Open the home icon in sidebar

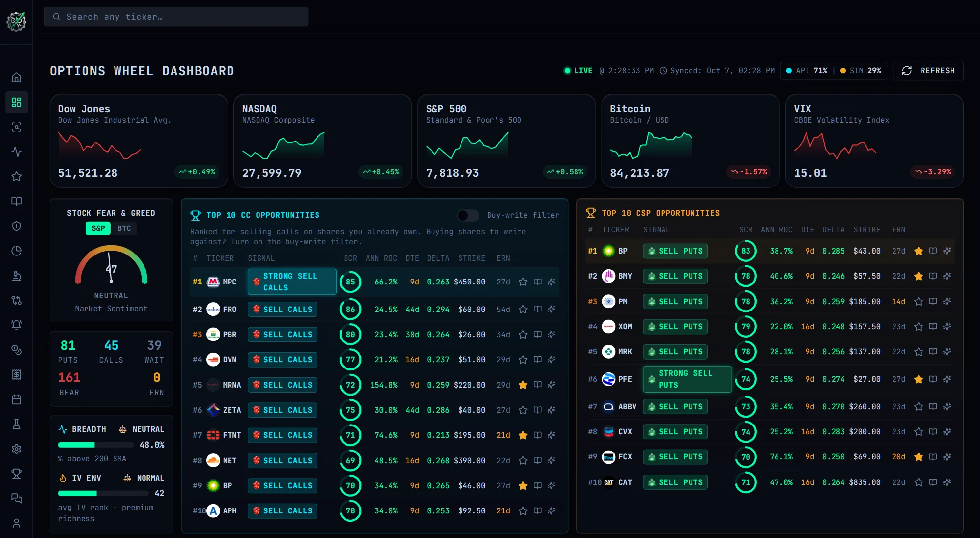click(16, 78)
